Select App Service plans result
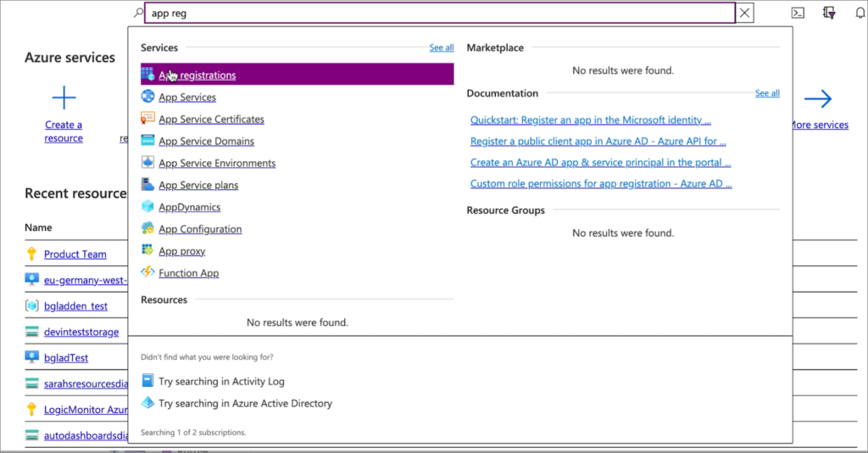The height and width of the screenshot is (453, 868). click(198, 185)
